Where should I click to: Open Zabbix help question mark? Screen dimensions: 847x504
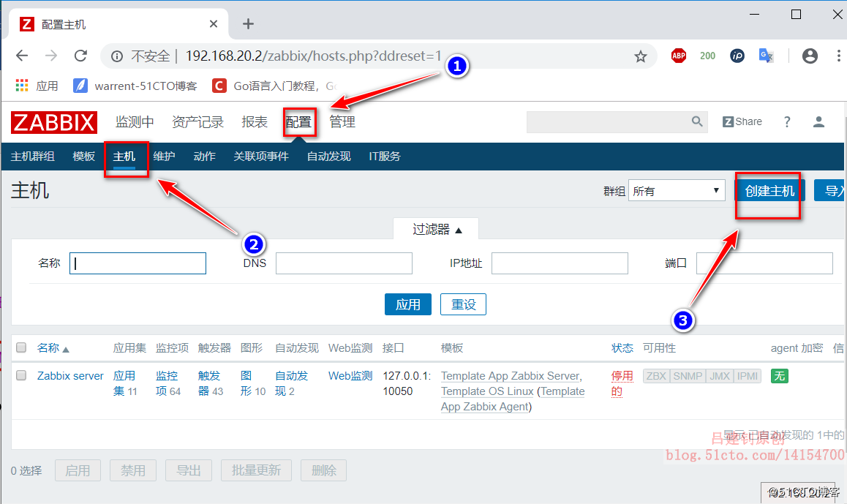(787, 121)
